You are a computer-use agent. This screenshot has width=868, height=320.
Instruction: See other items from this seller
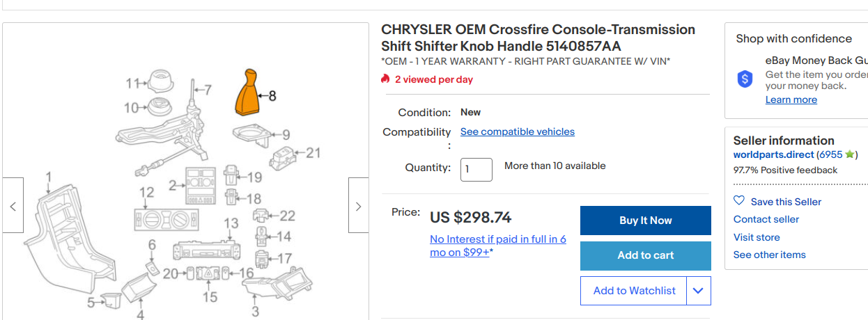tap(769, 255)
